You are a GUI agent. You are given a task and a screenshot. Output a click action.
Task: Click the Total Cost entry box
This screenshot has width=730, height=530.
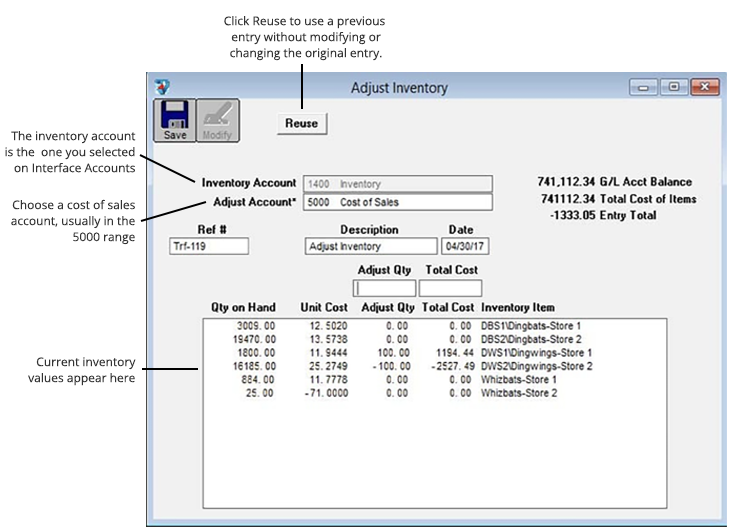(450, 288)
